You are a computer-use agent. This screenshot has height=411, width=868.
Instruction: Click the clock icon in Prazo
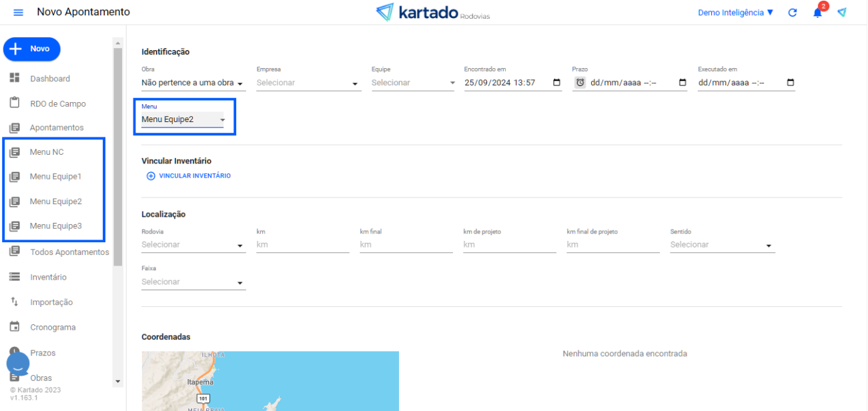[x=580, y=83]
